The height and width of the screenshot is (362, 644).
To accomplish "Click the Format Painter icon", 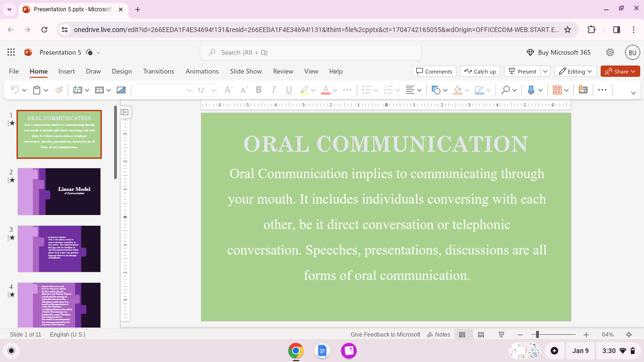I will pyautogui.click(x=59, y=90).
